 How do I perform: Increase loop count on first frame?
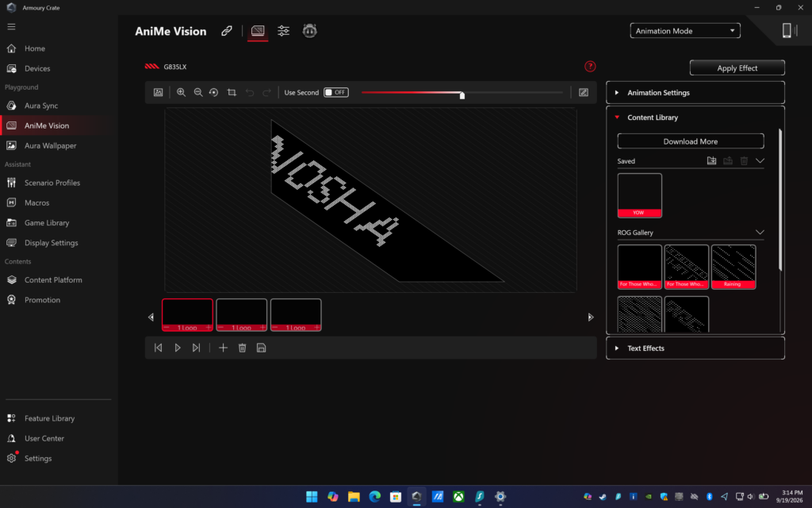pos(209,328)
